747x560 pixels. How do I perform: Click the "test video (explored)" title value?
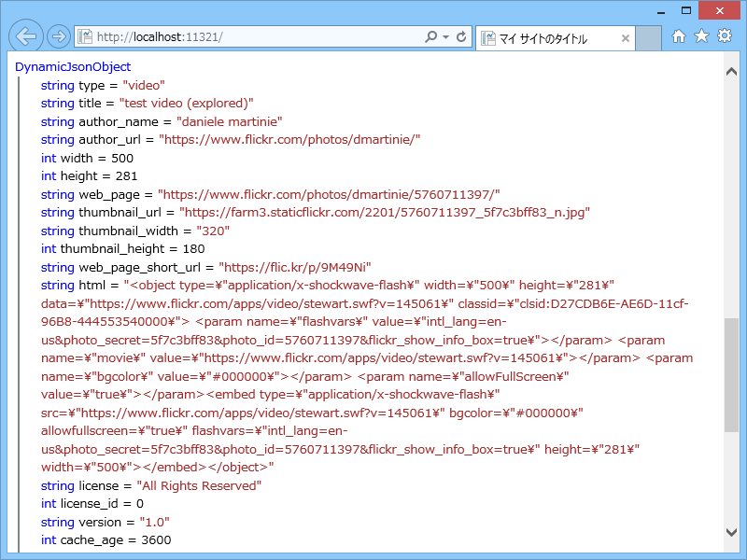(x=186, y=104)
